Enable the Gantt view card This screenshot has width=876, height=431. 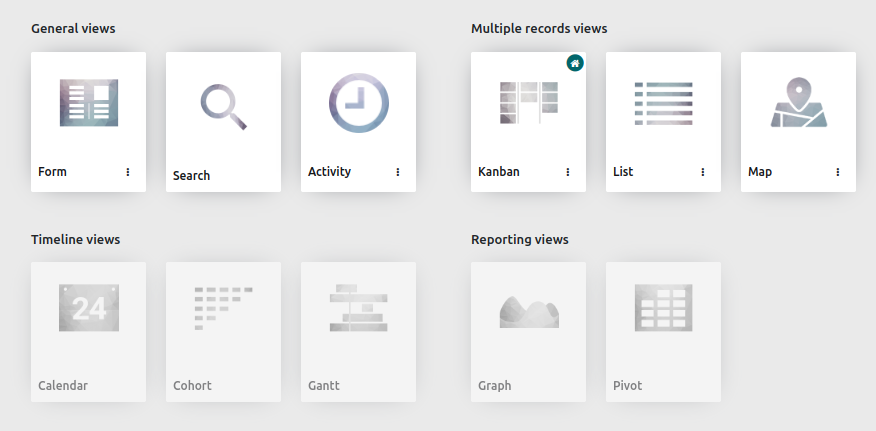[359, 332]
